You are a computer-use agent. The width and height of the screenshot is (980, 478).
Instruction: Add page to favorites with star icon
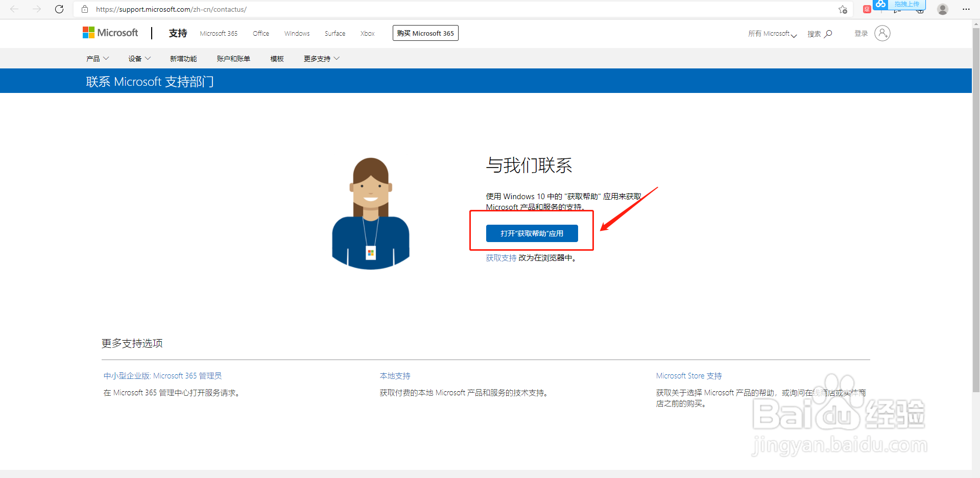pyautogui.click(x=842, y=9)
